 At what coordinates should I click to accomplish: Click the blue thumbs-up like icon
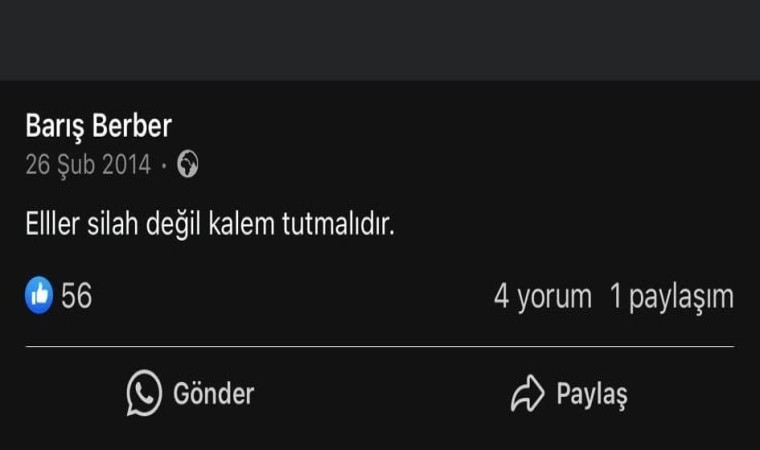point(39,295)
